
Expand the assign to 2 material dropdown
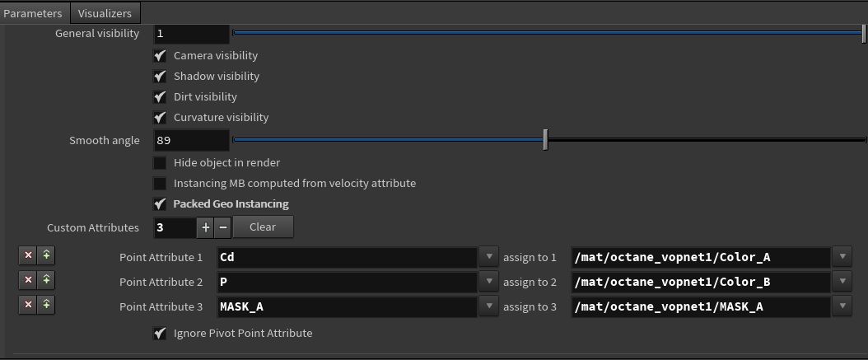tap(842, 282)
